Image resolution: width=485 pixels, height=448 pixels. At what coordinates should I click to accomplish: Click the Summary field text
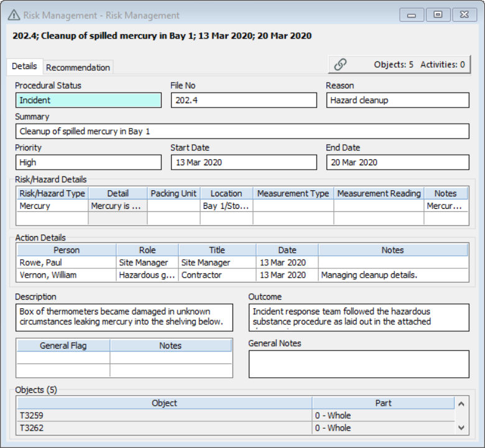[x=242, y=131]
